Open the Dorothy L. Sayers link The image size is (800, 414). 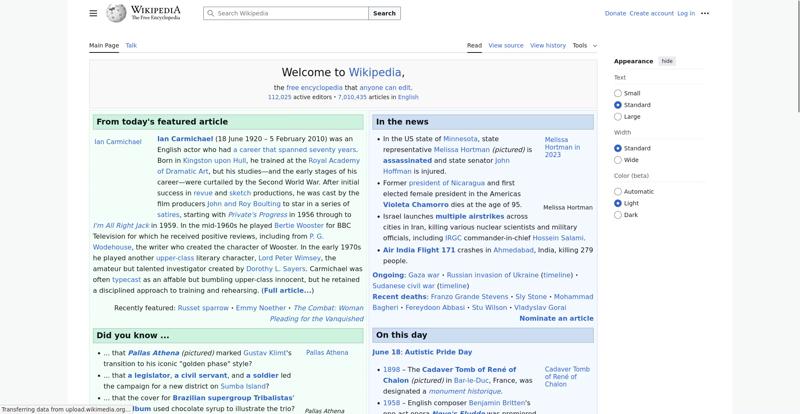point(276,269)
